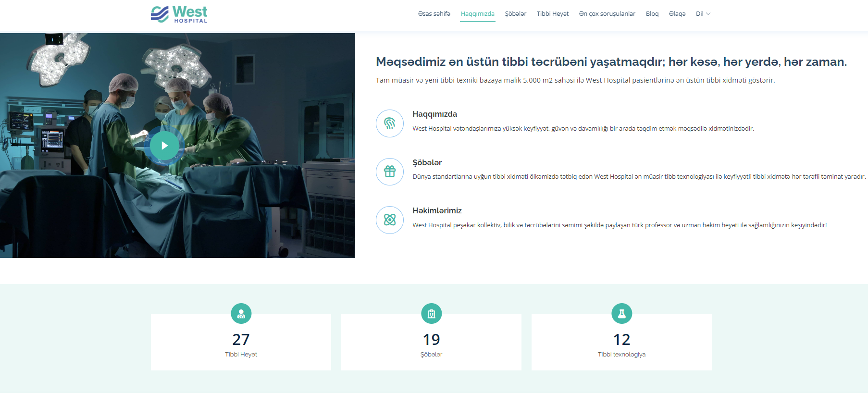
Task: Open the Əsas səhifə menu item
Action: tap(434, 14)
